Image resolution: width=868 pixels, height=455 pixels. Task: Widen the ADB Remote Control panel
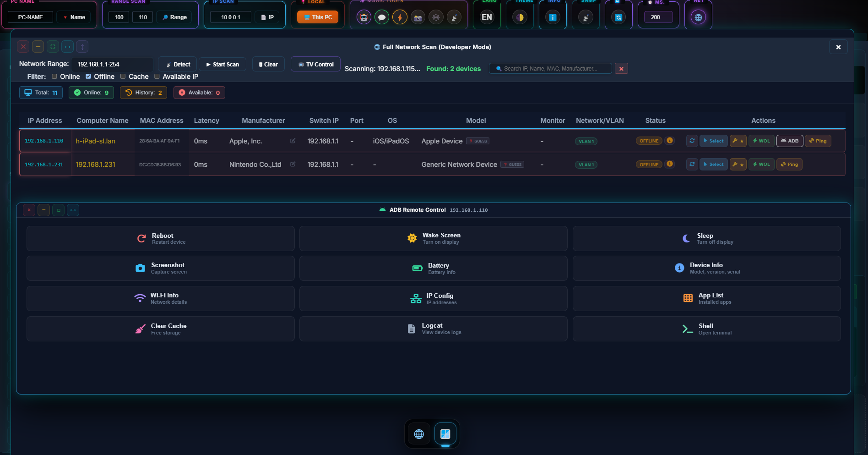click(73, 210)
